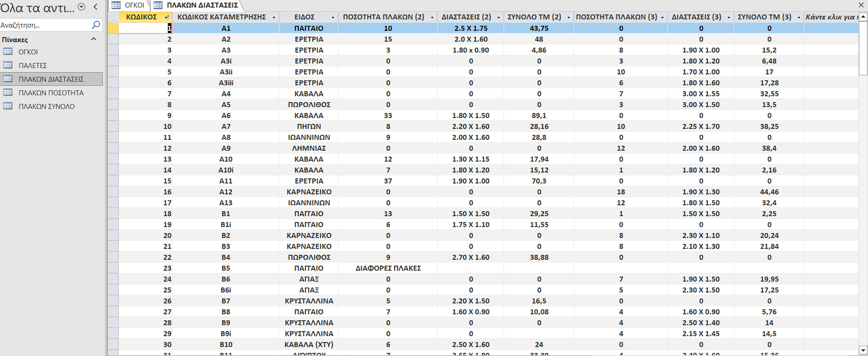The height and width of the screenshot is (356, 868).
Task: Click the 70,3 total cell in row A11
Action: [x=539, y=181]
